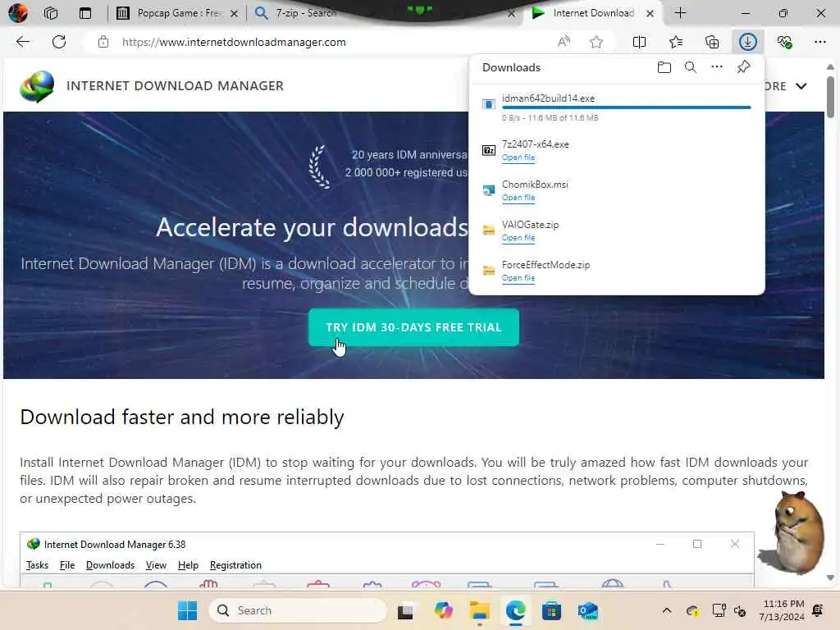Open the Favorites list icon
Screen dimensions: 840x630
point(676,42)
